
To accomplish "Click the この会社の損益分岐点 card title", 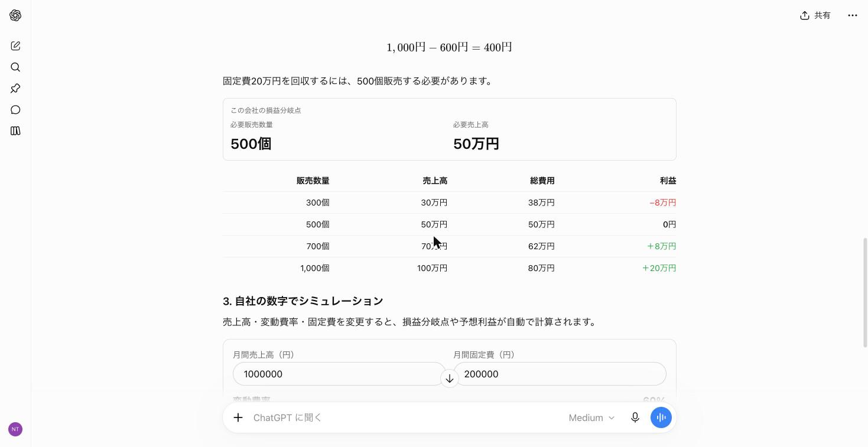I will pos(265,110).
